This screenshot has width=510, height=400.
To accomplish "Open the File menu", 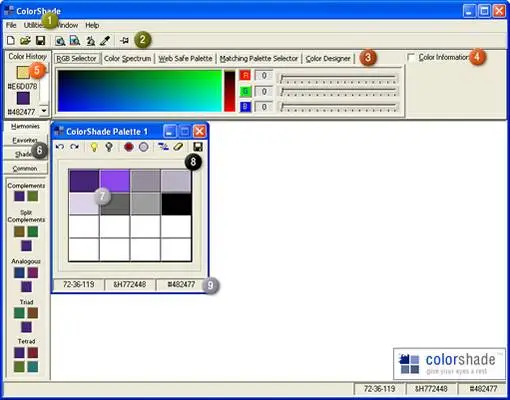I will point(11,25).
